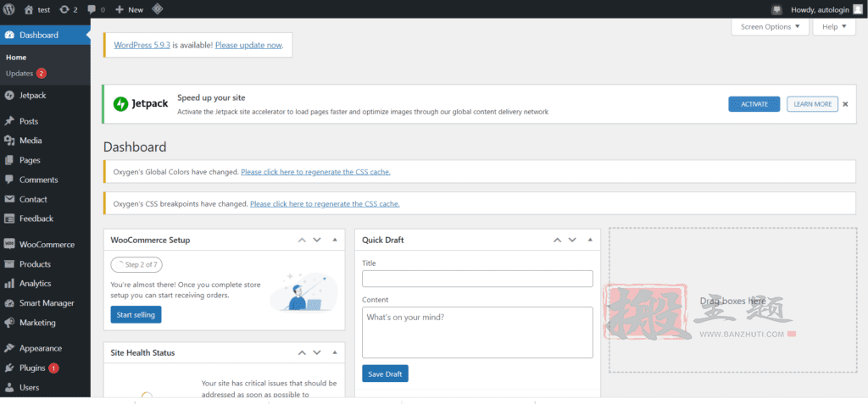Regenerate CSS cache for Global Colors notice
The image size is (868, 404).
(x=315, y=172)
